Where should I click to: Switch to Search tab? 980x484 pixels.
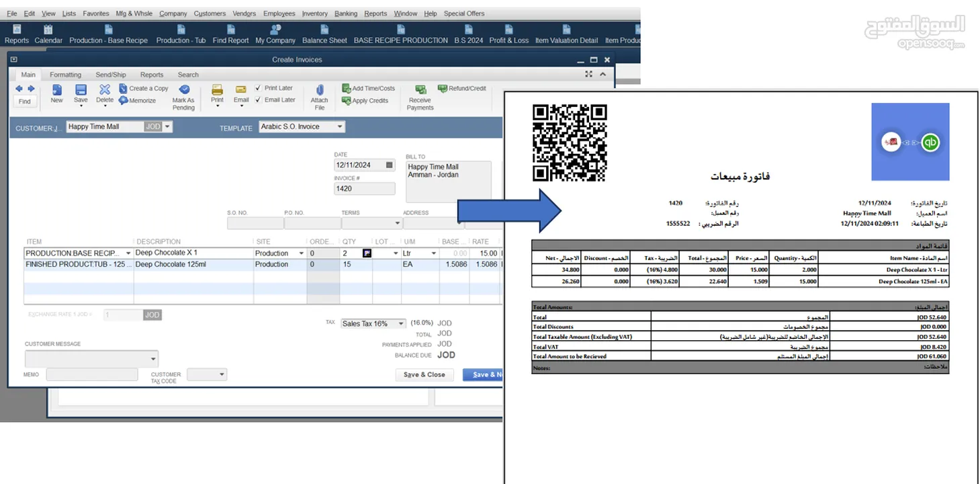188,75
